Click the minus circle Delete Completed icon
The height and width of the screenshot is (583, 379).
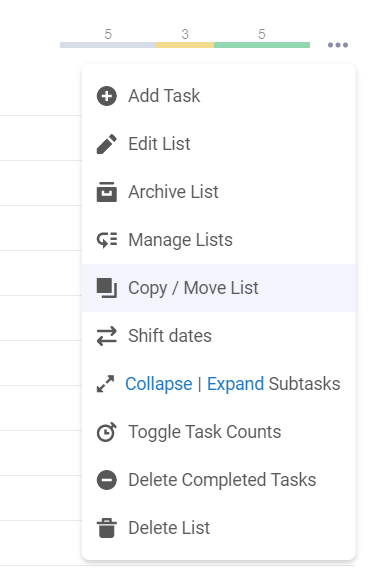pos(106,480)
